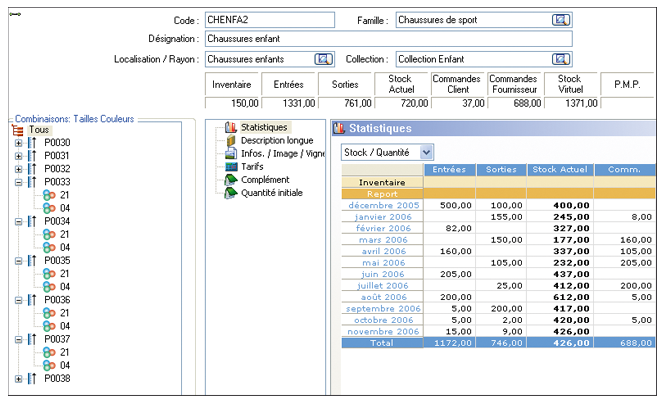Expand the P0038 tree node
662x404 pixels.
tap(18, 378)
